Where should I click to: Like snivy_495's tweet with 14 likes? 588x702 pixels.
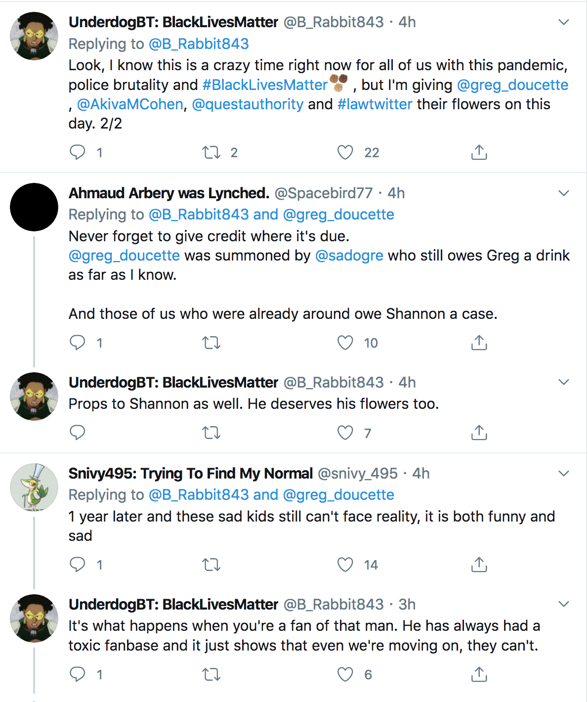[345, 564]
